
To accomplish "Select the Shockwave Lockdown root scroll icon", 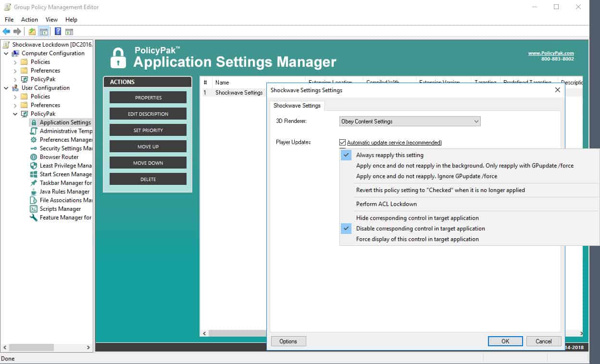I will point(6,45).
